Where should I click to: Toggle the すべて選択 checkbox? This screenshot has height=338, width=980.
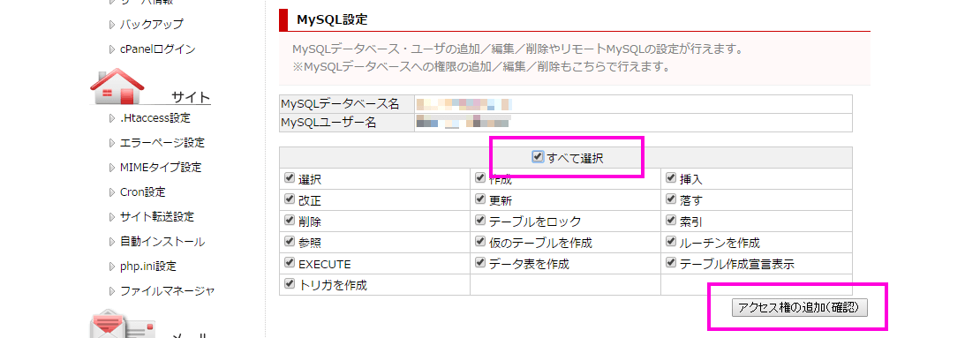(538, 157)
